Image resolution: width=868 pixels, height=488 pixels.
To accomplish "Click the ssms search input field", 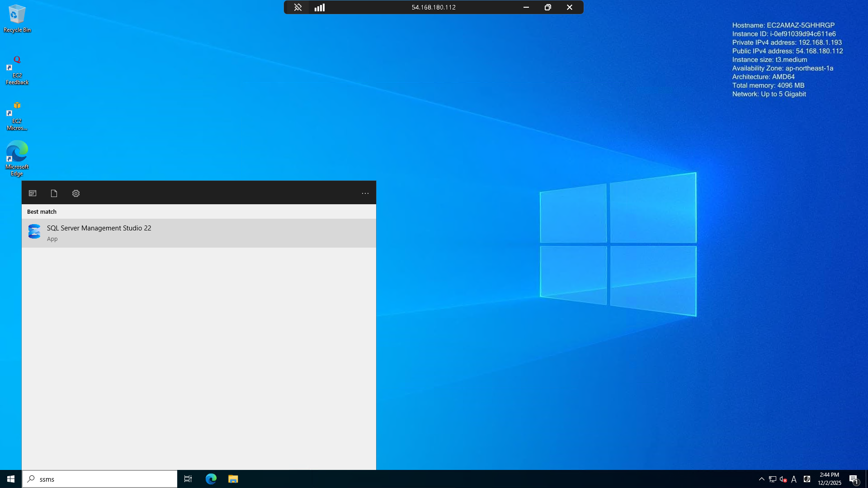I will pos(104,479).
